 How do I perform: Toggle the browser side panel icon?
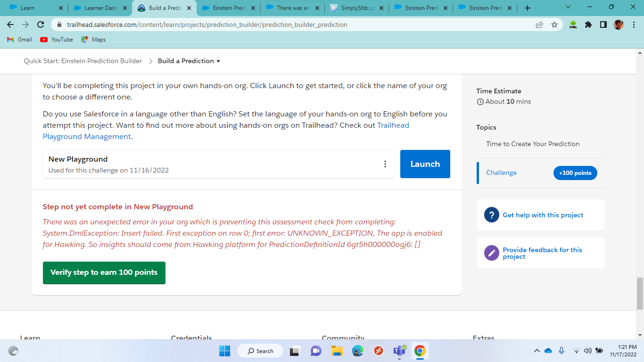603,25
